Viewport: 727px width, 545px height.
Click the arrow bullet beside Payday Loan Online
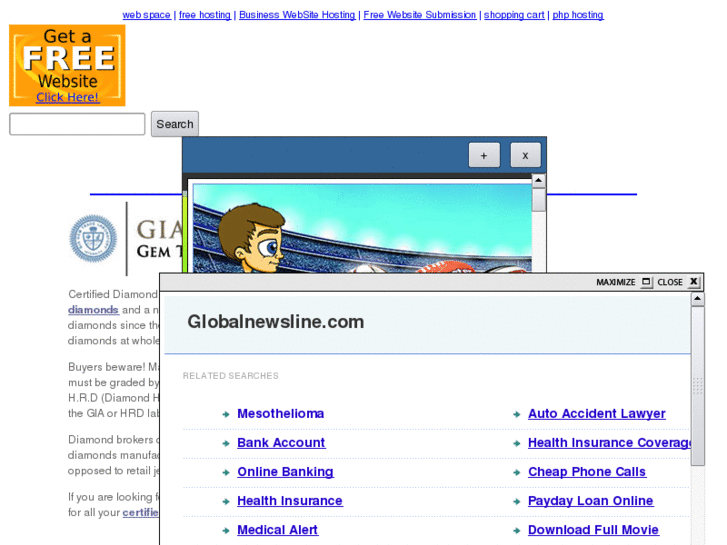pos(517,502)
